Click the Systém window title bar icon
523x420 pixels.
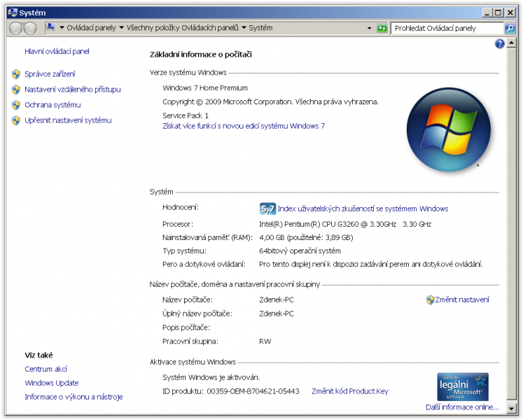(x=13, y=13)
